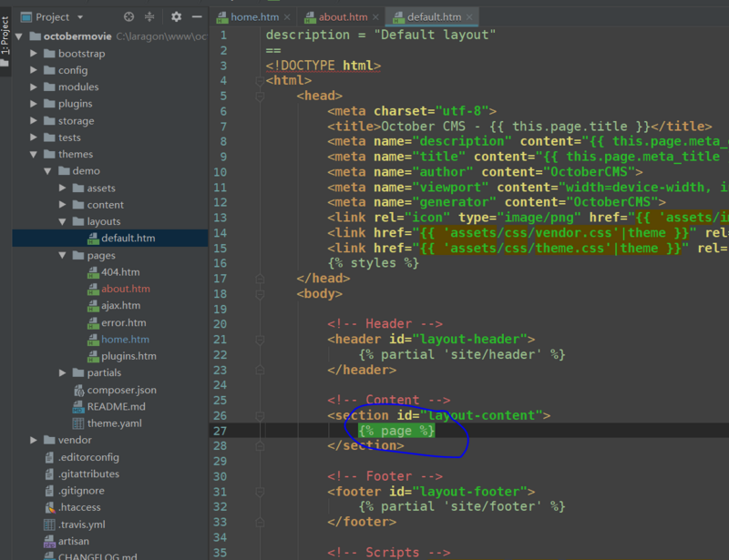Click the .htaccess file icon
Viewport: 729px width, 560px height.
49,507
